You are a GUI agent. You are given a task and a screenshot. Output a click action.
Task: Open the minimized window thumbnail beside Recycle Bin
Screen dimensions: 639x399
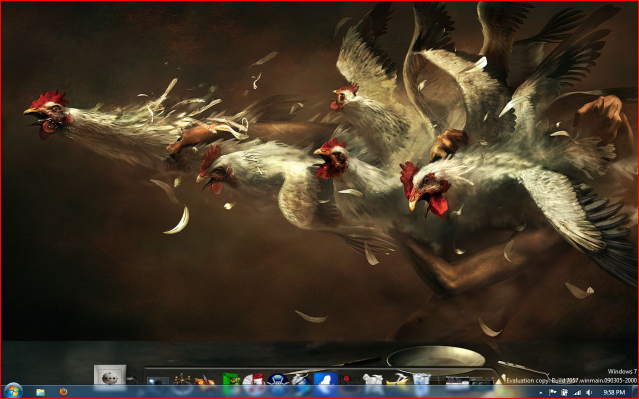457,381
